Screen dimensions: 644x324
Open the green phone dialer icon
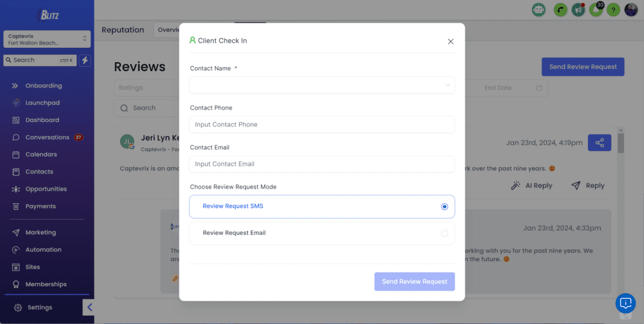pos(560,9)
